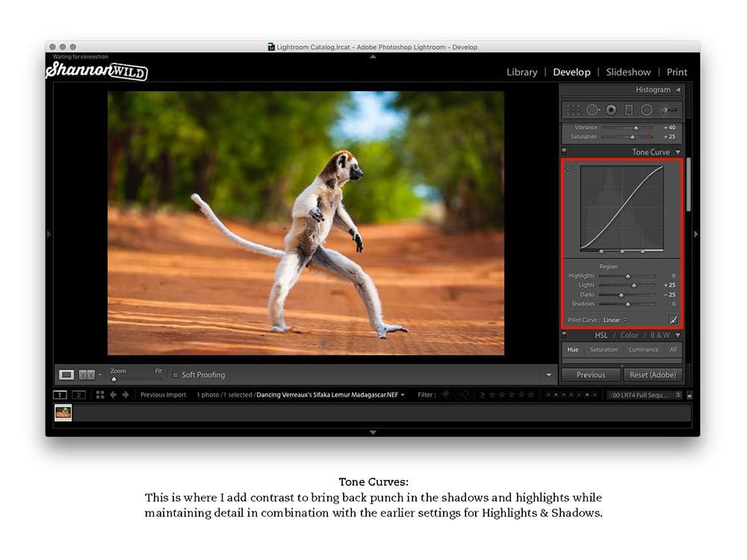Select the Hue tab in HSL
Screen dimensions: 747x560
pos(573,349)
